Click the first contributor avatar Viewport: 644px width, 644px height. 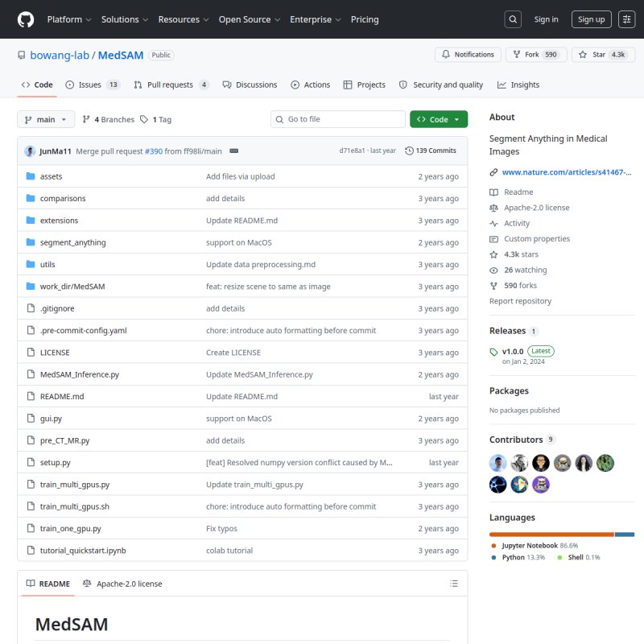[497, 463]
